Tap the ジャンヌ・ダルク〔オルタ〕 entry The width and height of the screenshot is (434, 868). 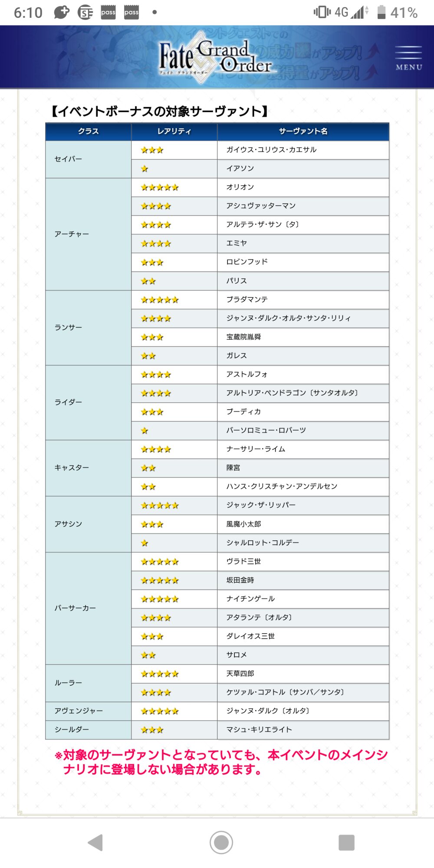(268, 711)
